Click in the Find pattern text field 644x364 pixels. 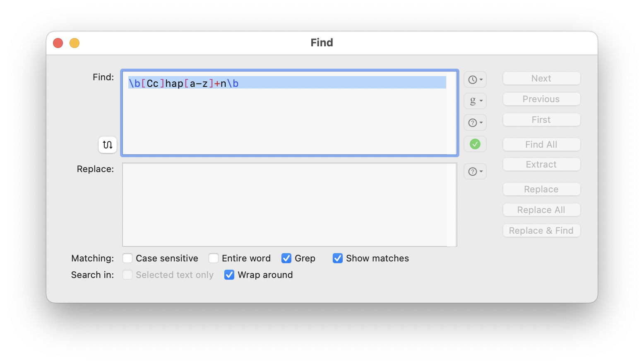pyautogui.click(x=289, y=113)
